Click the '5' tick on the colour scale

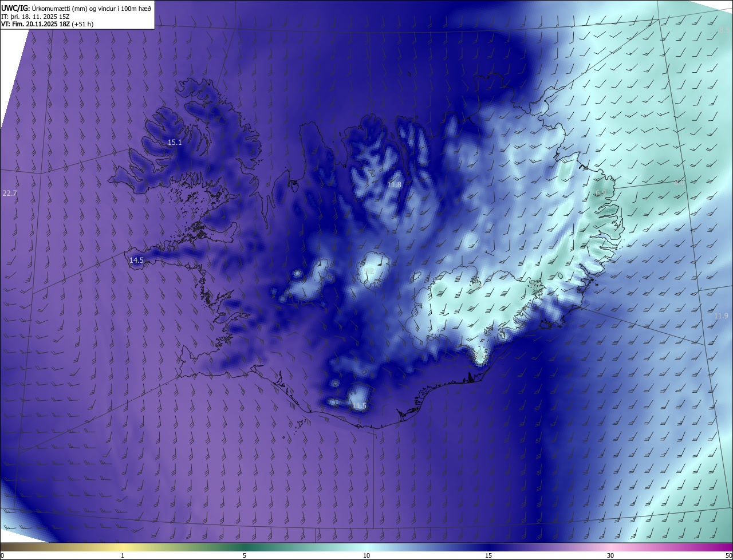[245, 555]
